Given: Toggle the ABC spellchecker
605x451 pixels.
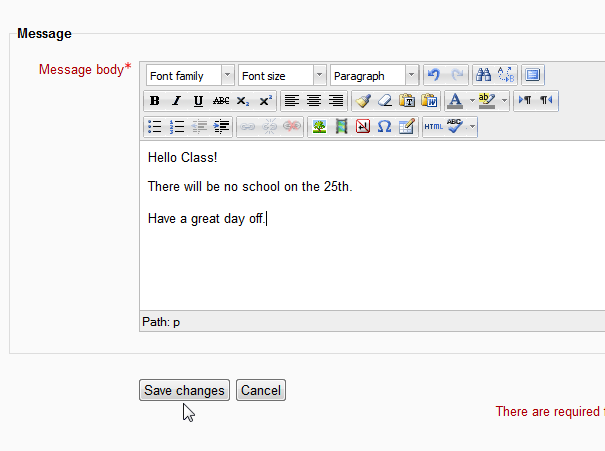Looking at the screenshot, I should pyautogui.click(x=455, y=127).
